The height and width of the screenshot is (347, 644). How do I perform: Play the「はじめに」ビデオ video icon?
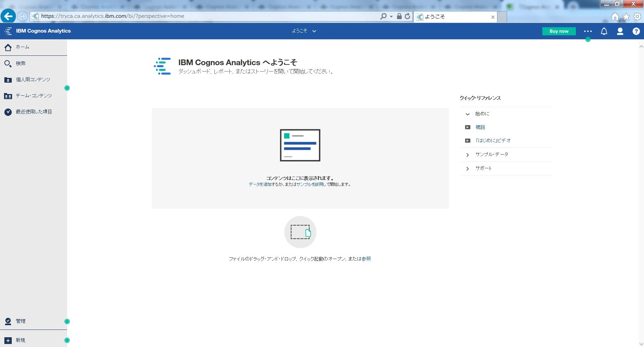click(467, 141)
